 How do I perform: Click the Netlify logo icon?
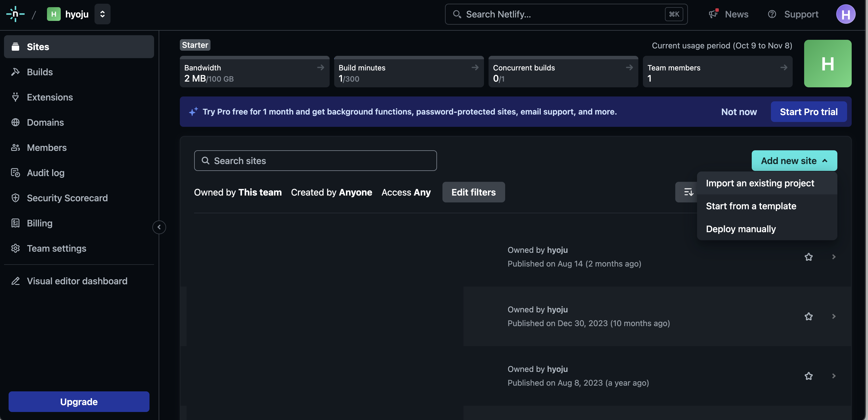pyautogui.click(x=15, y=14)
